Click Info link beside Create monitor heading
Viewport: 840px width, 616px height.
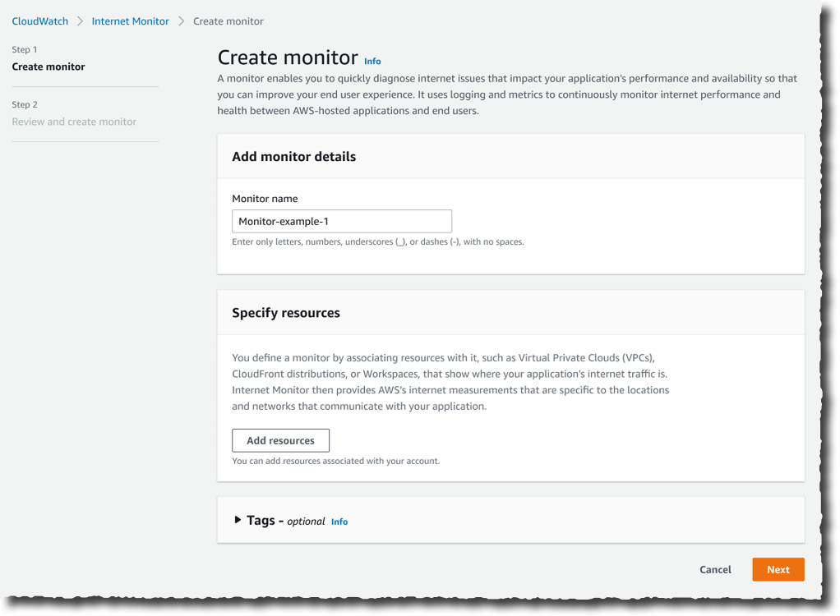coord(372,61)
